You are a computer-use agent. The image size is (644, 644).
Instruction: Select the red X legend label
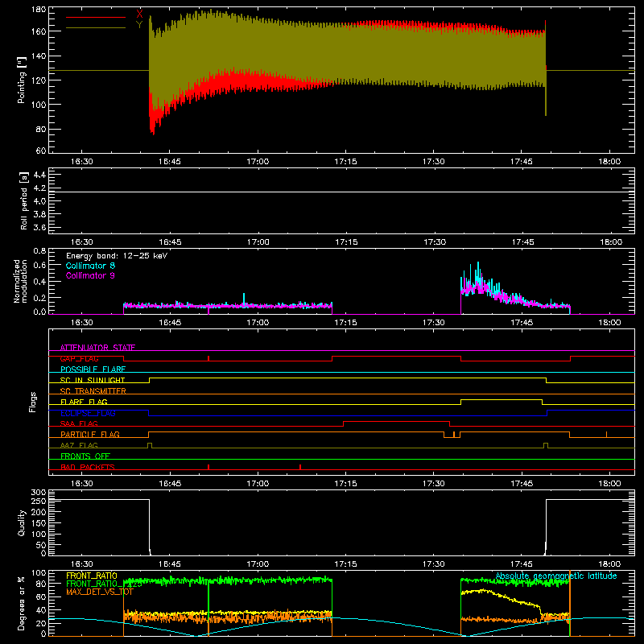pos(139,14)
